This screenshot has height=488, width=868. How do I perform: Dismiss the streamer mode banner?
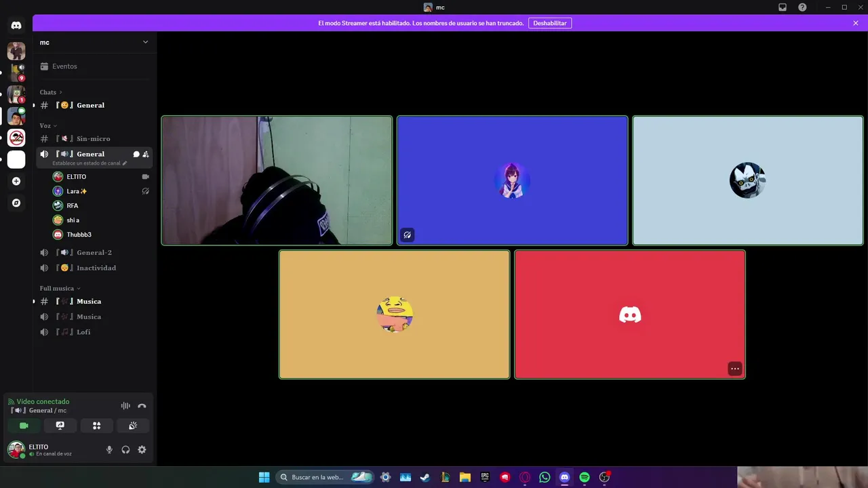[x=856, y=23]
